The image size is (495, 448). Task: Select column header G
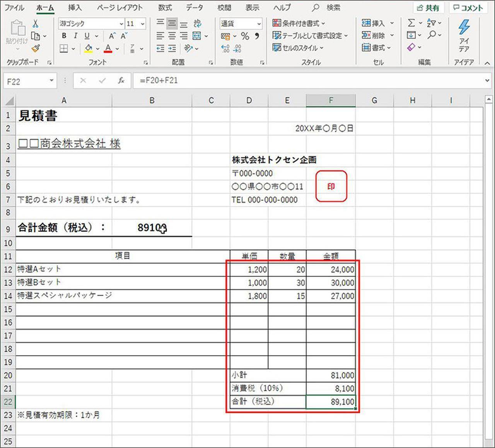[x=374, y=101]
